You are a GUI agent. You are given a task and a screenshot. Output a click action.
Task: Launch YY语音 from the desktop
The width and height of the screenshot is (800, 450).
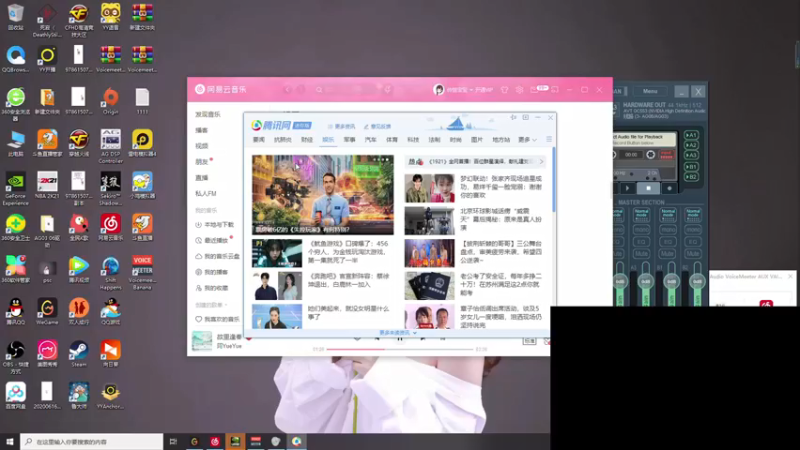111,16
